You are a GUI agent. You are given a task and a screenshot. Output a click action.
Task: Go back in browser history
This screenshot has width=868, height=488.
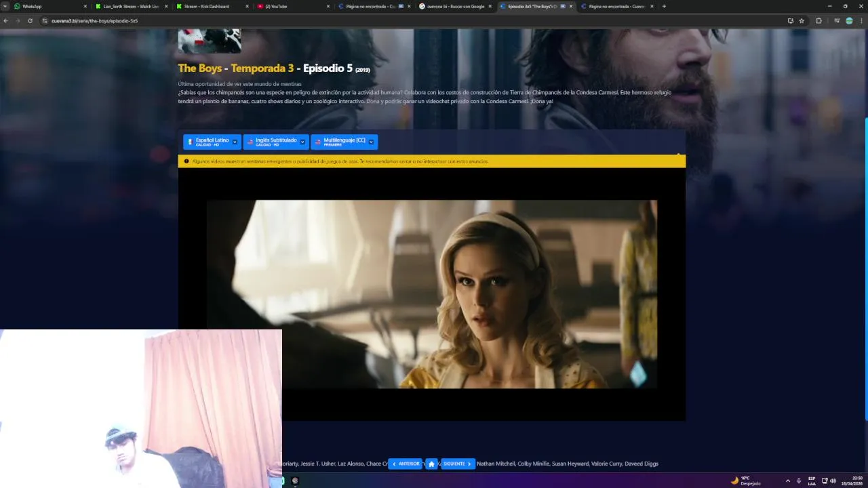(x=6, y=21)
